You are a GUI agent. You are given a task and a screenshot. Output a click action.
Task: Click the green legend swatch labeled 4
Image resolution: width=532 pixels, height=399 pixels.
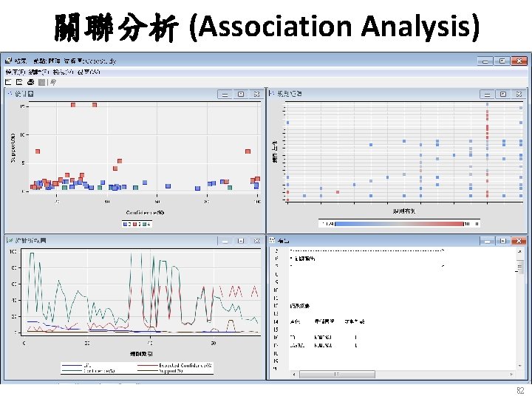[145, 224]
